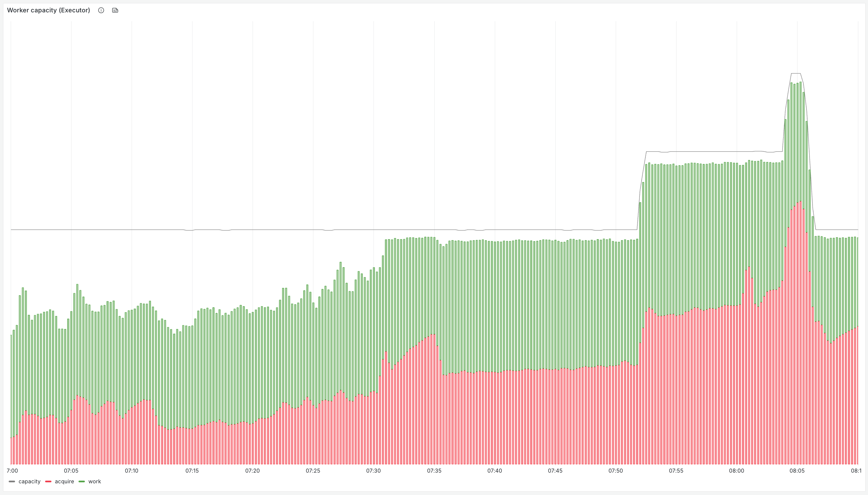
Task: Toggle the acquire series in legend
Action: [x=64, y=481]
